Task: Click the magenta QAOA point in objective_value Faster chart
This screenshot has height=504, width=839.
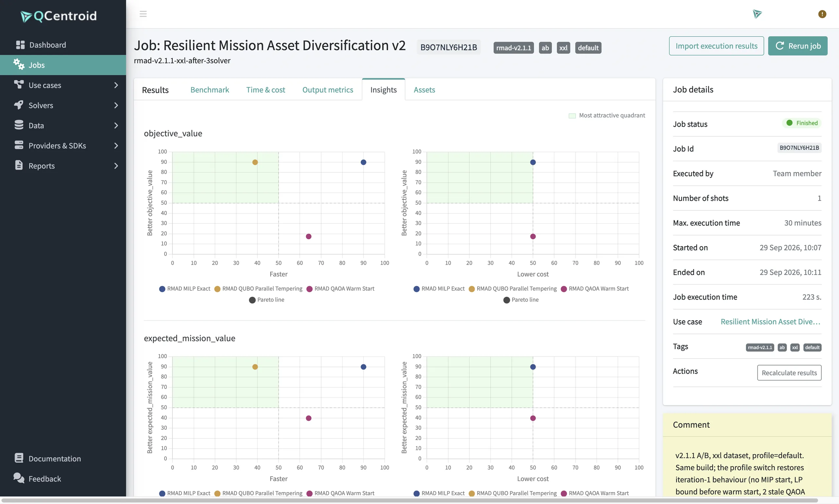Action: 308,236
